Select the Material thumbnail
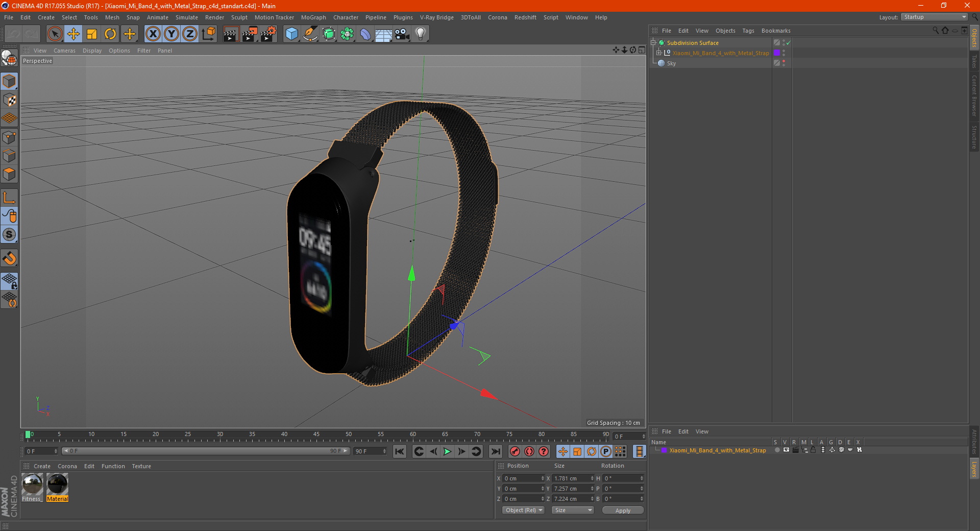This screenshot has width=980, height=531. (57, 488)
